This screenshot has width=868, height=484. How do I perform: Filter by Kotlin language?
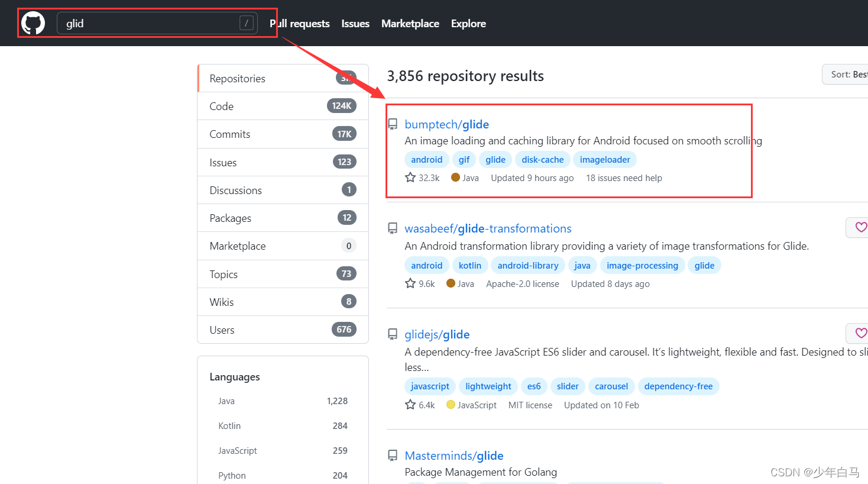(283, 426)
